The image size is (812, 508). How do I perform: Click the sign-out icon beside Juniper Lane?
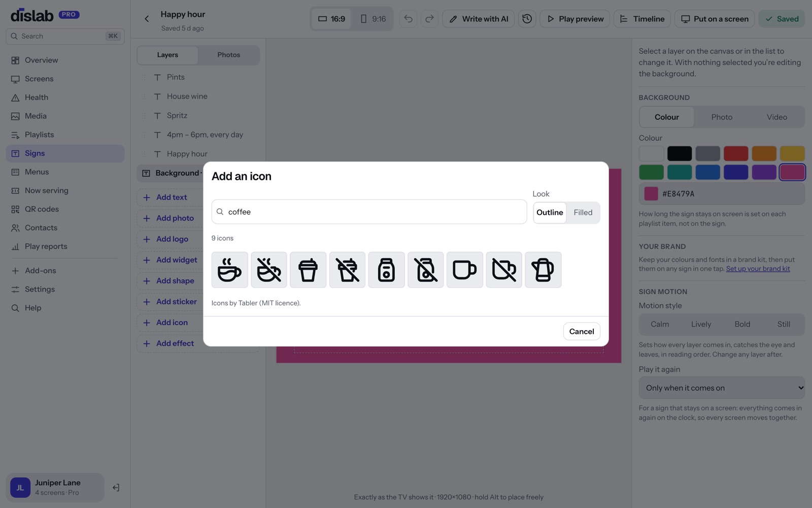(116, 488)
